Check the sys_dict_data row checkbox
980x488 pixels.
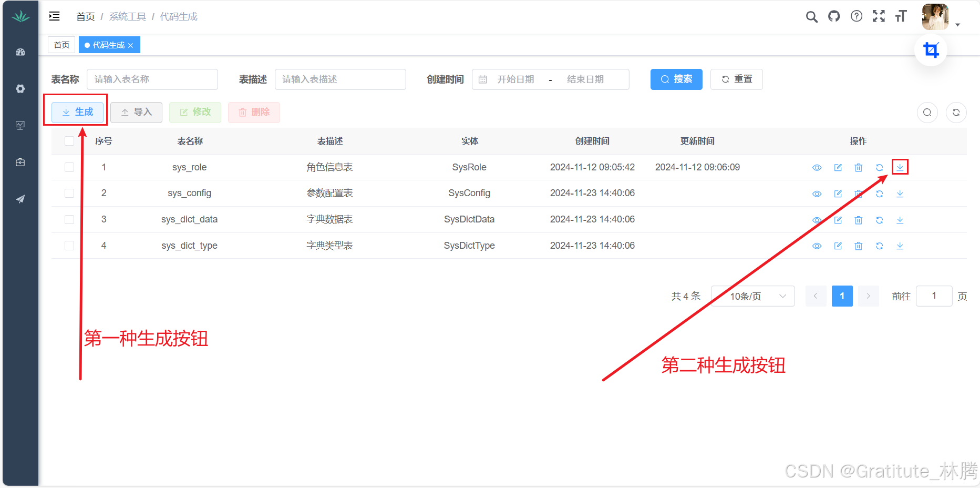tap(69, 219)
